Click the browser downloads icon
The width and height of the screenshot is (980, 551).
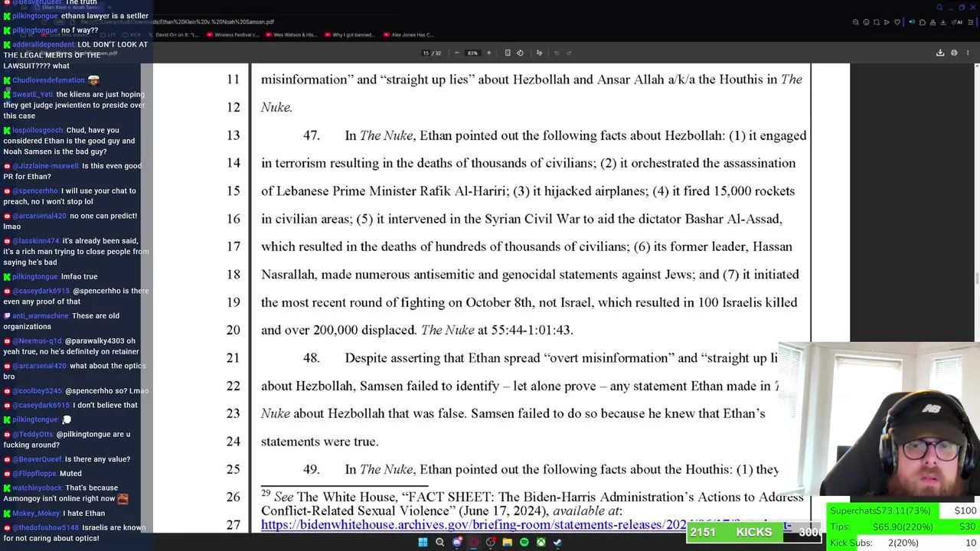tap(943, 22)
